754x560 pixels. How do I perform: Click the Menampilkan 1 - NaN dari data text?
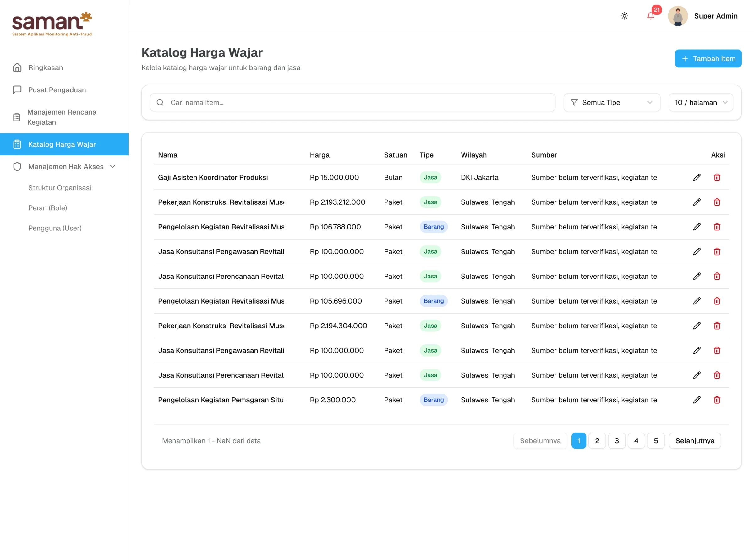[211, 441]
